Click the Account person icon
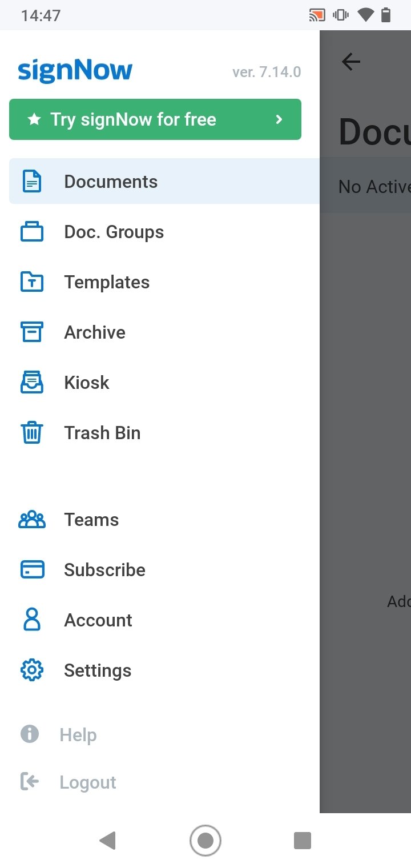411x868 pixels. point(32,620)
